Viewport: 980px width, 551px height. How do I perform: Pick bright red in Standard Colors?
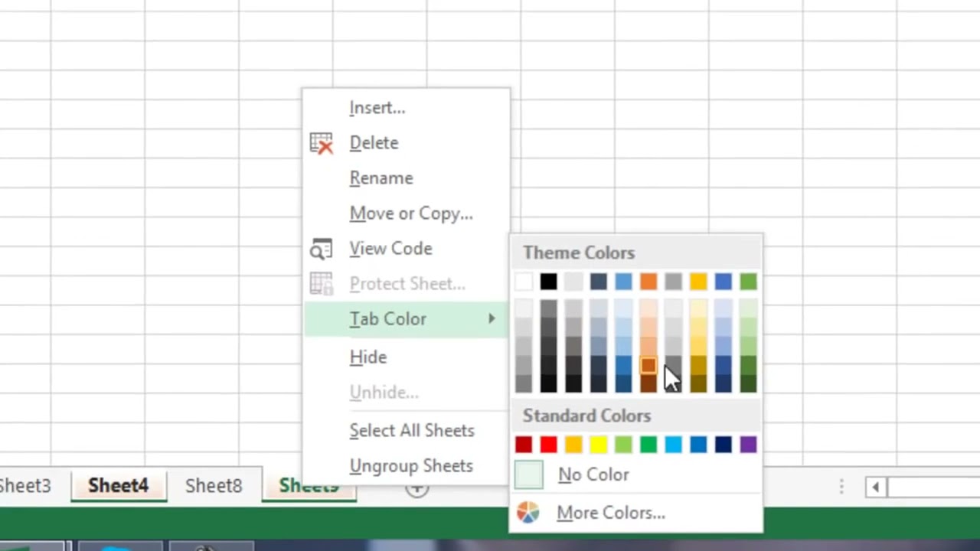(548, 445)
